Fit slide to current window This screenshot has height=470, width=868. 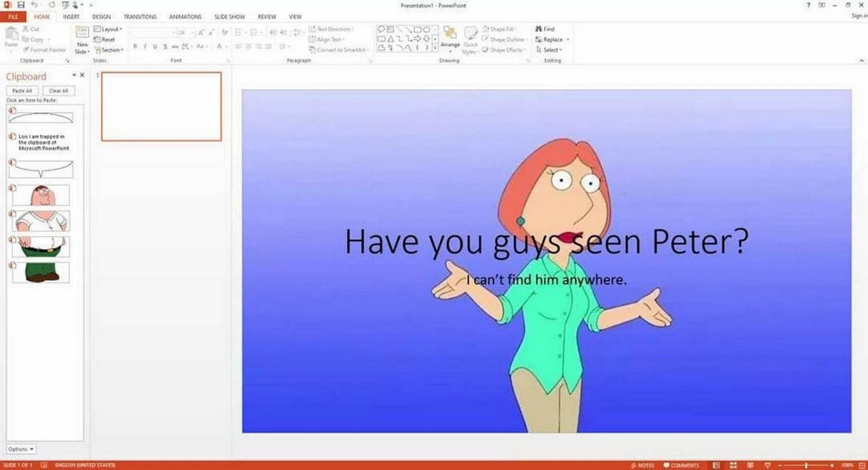pyautogui.click(x=861, y=465)
